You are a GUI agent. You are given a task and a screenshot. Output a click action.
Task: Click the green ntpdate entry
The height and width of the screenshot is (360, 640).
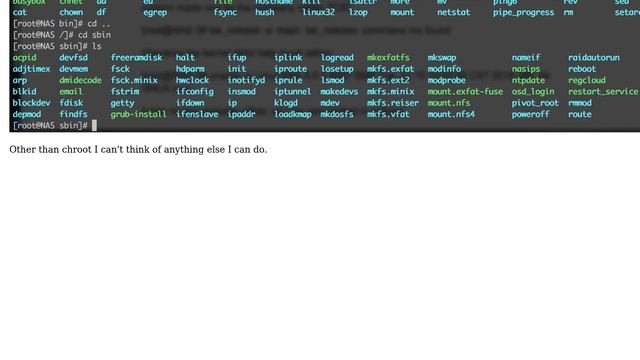tap(528, 80)
